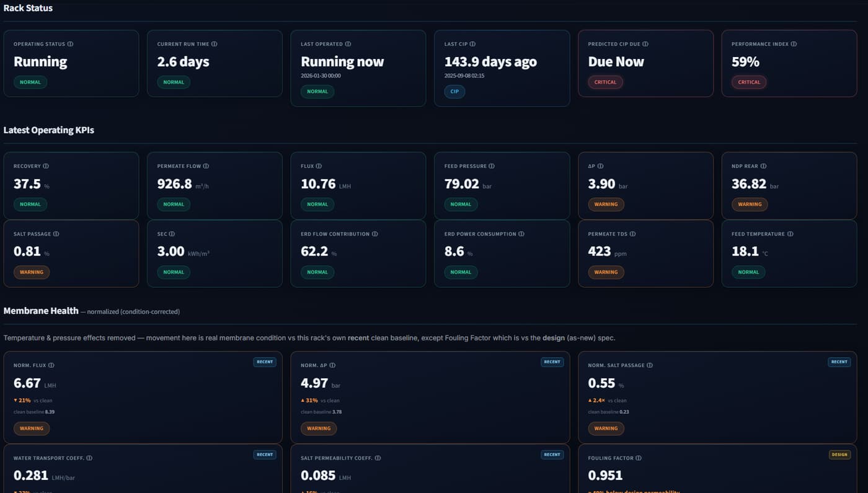Click Feed Temperature info icon

pos(790,234)
